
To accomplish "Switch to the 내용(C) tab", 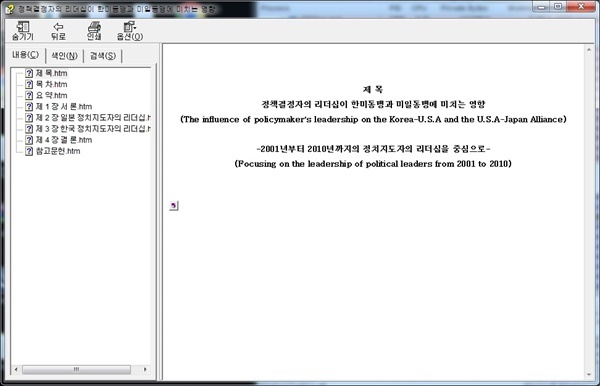I will [25, 55].
